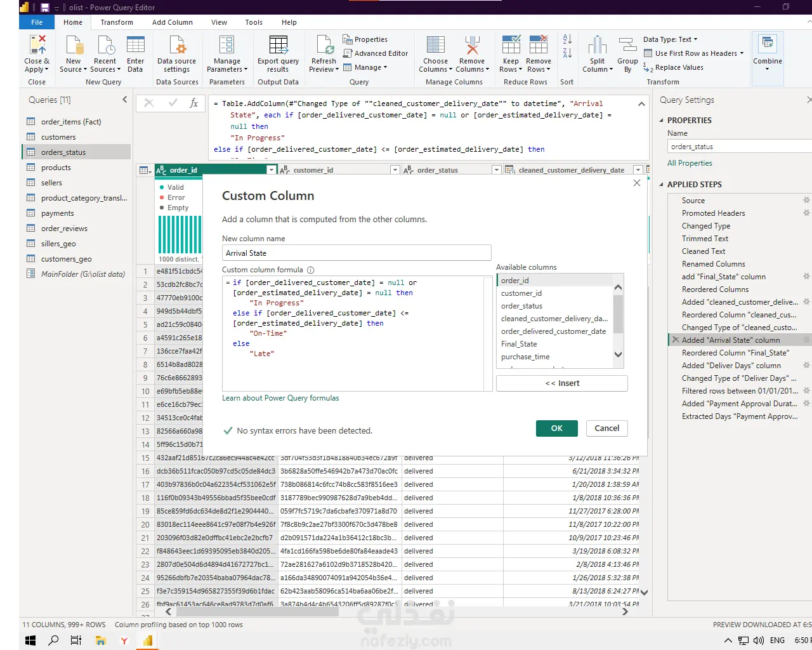
Task: Cancel formula edit with X icon
Action: (x=148, y=103)
